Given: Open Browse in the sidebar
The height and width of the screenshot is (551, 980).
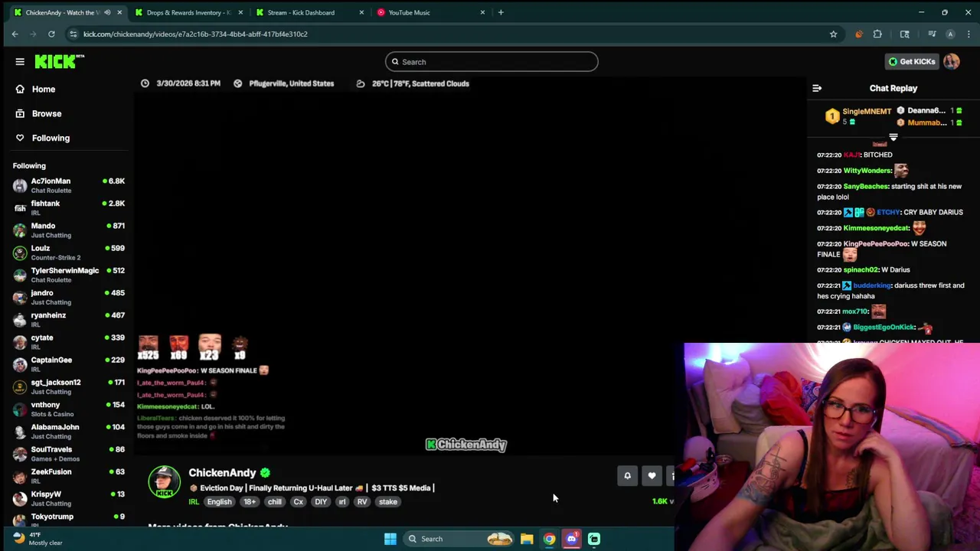Looking at the screenshot, I should tap(47, 113).
